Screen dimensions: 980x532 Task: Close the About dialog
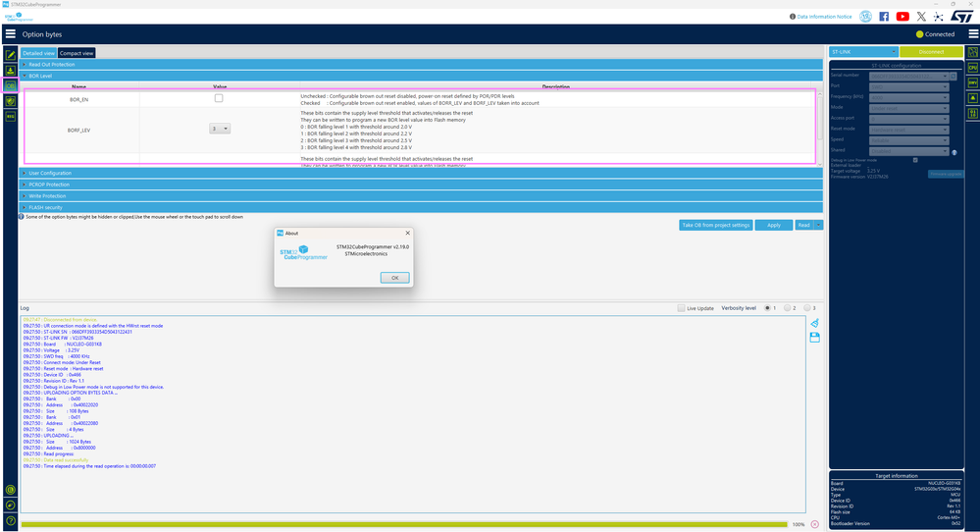407,233
